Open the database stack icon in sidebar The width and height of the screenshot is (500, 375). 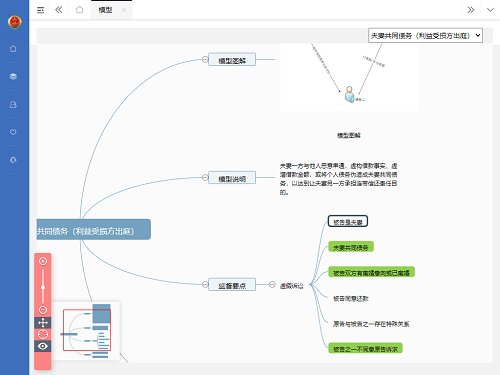tap(13, 77)
